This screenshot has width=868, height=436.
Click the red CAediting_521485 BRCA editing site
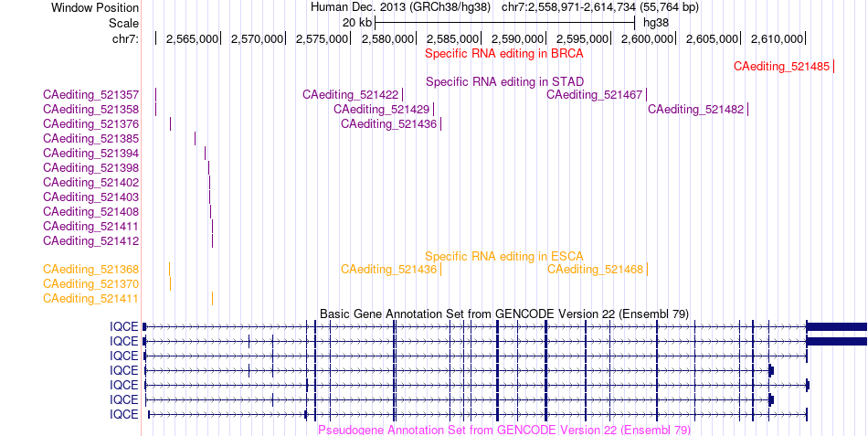point(781,67)
